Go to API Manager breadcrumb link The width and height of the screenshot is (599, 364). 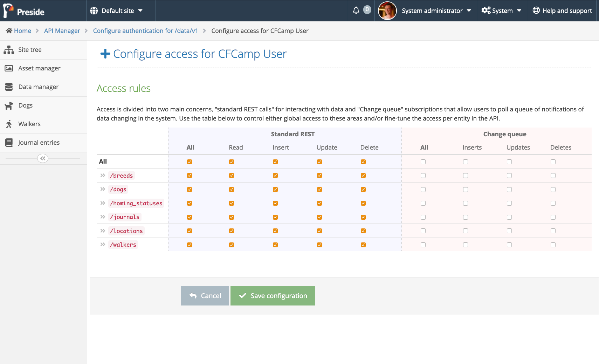point(62,31)
